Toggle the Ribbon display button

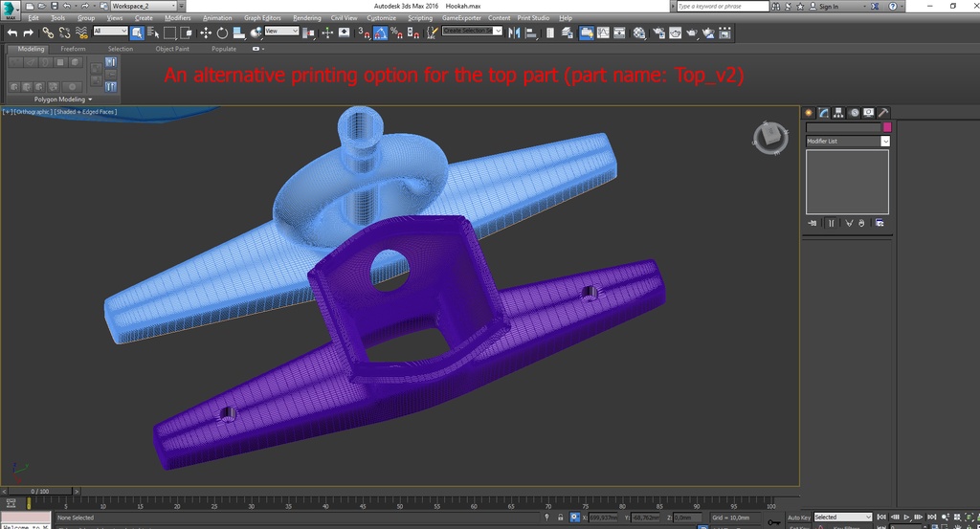tap(587, 33)
